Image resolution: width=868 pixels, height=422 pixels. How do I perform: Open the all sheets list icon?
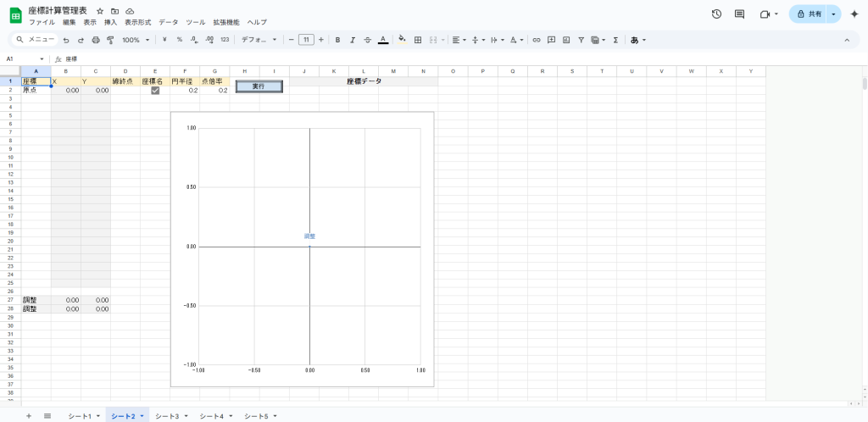pos(47,416)
